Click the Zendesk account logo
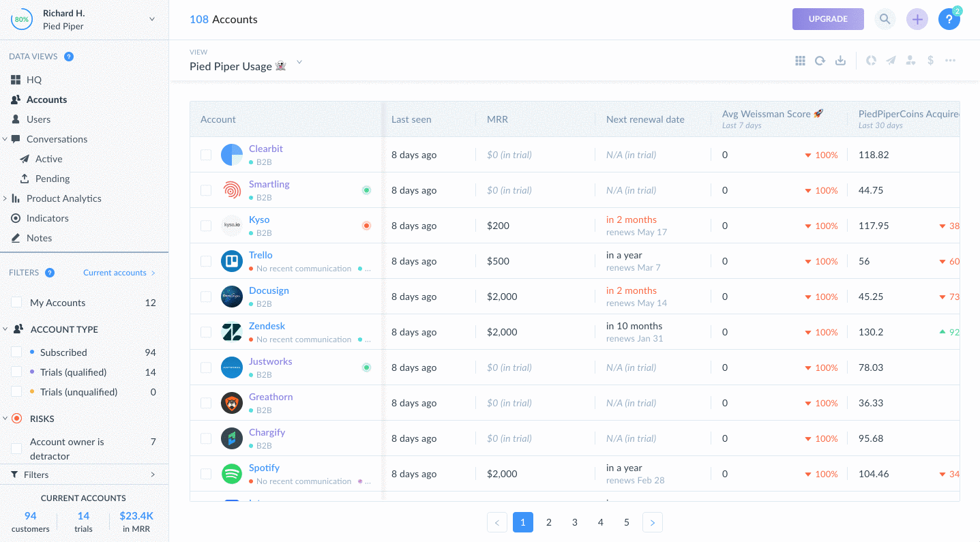 coord(232,332)
